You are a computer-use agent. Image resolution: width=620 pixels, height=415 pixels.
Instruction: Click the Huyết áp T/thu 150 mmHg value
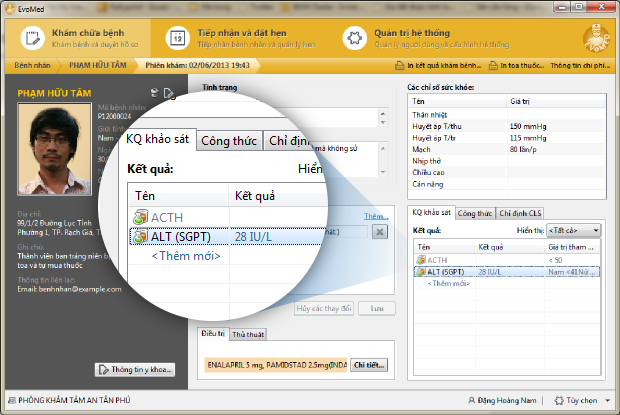coord(528,126)
